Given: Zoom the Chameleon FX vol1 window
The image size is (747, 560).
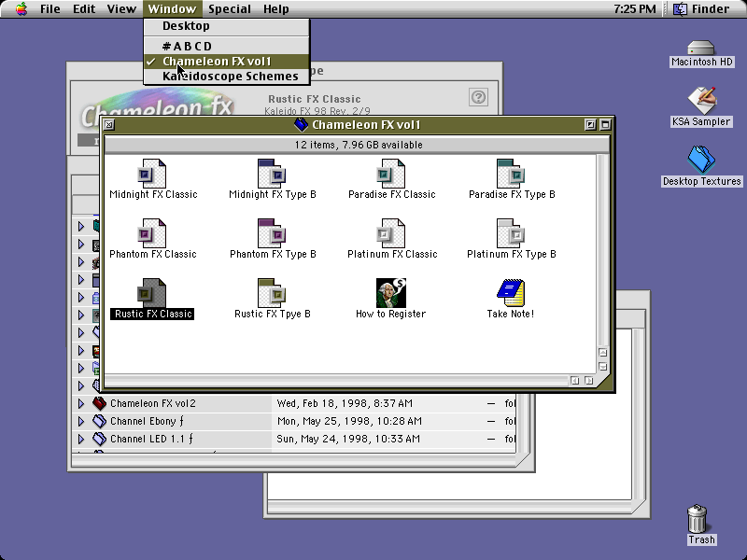Looking at the screenshot, I should (x=590, y=125).
